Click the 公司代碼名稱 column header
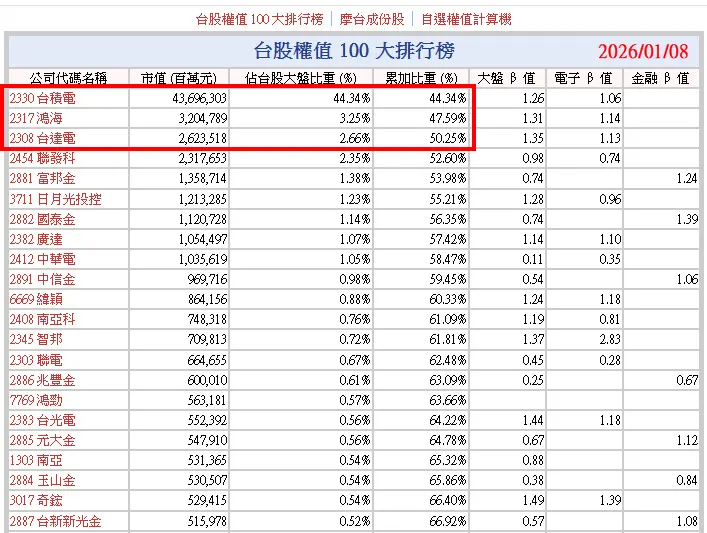707x533 pixels. (x=69, y=78)
